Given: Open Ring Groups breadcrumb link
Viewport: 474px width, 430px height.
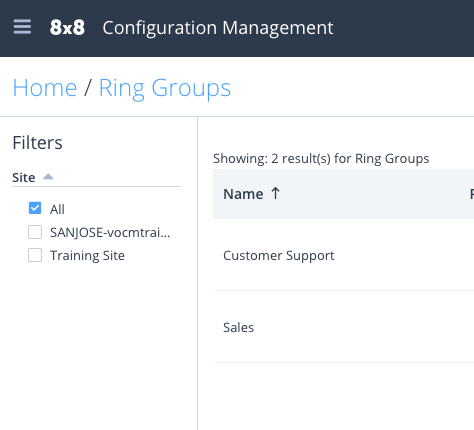Looking at the screenshot, I should [x=165, y=89].
